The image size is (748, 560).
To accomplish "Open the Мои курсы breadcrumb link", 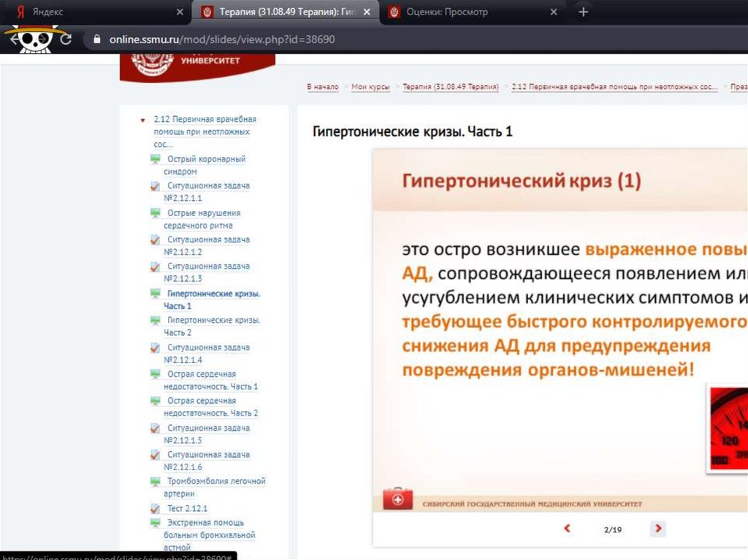I will pyautogui.click(x=370, y=87).
